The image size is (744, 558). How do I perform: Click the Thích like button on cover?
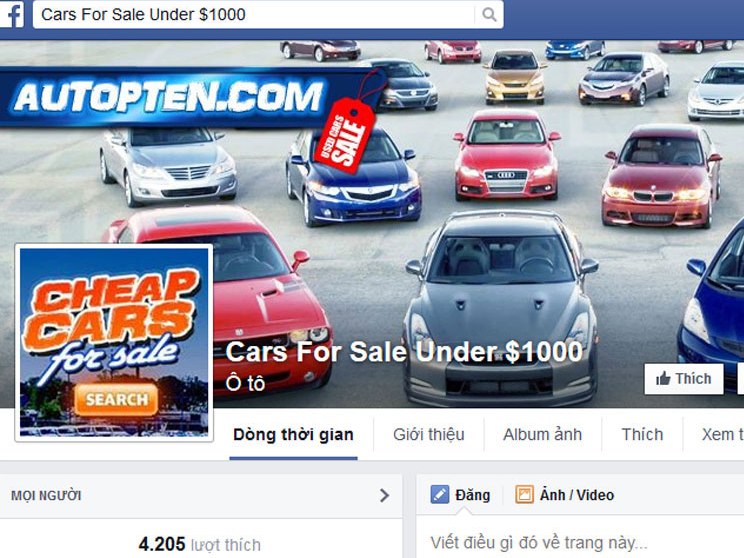pyautogui.click(x=684, y=379)
